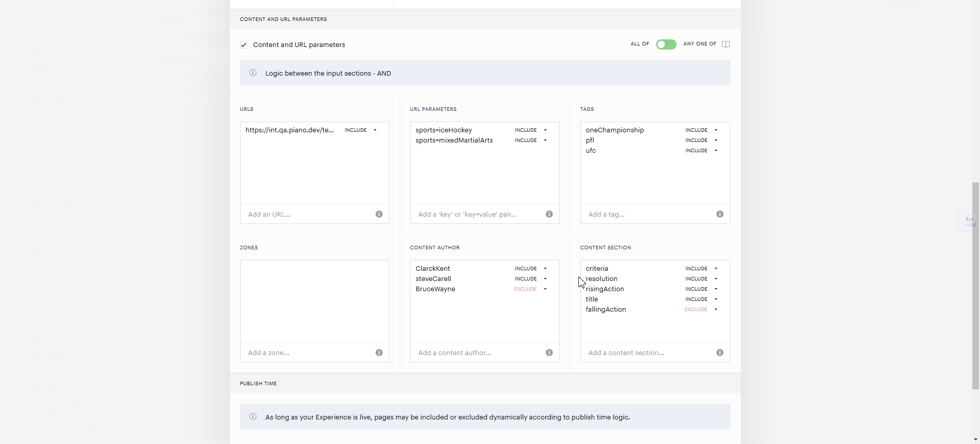Click the Add a tag input field
Image resolution: width=980 pixels, height=444 pixels.
click(649, 214)
